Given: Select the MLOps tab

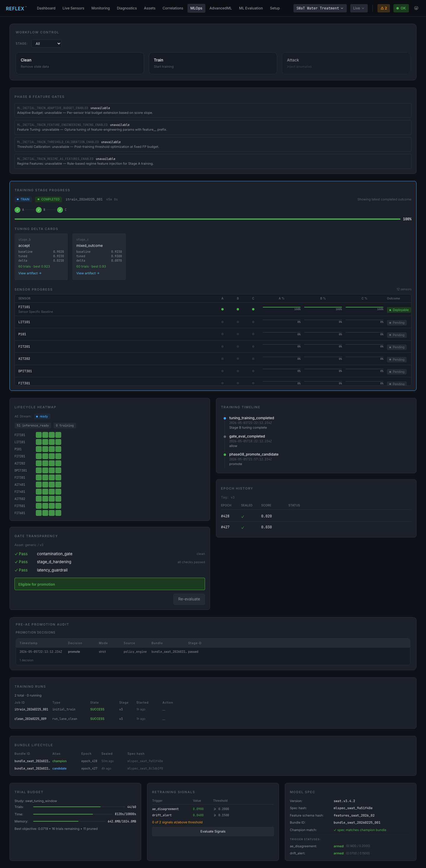Looking at the screenshot, I should click(x=196, y=8).
